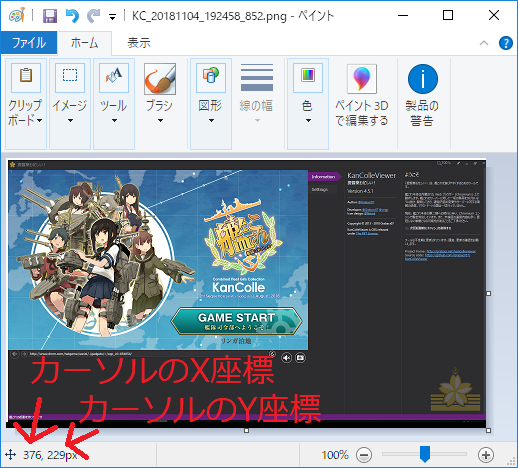Undo last action with blue arrow
The height and width of the screenshot is (468, 518).
tap(72, 16)
